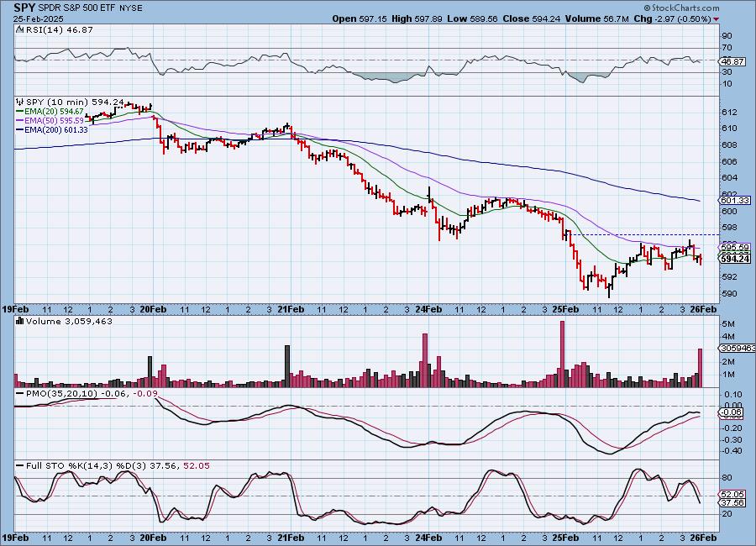
Task: Click the Full STO legend line swatch
Action: point(20,466)
